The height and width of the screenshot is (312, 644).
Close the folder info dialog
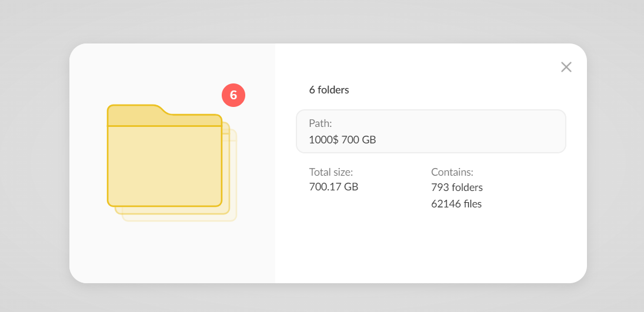pyautogui.click(x=566, y=67)
